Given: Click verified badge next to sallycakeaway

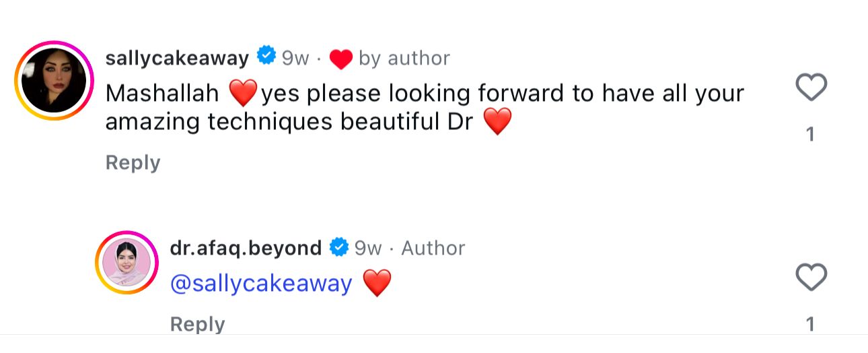Looking at the screenshot, I should tap(266, 57).
